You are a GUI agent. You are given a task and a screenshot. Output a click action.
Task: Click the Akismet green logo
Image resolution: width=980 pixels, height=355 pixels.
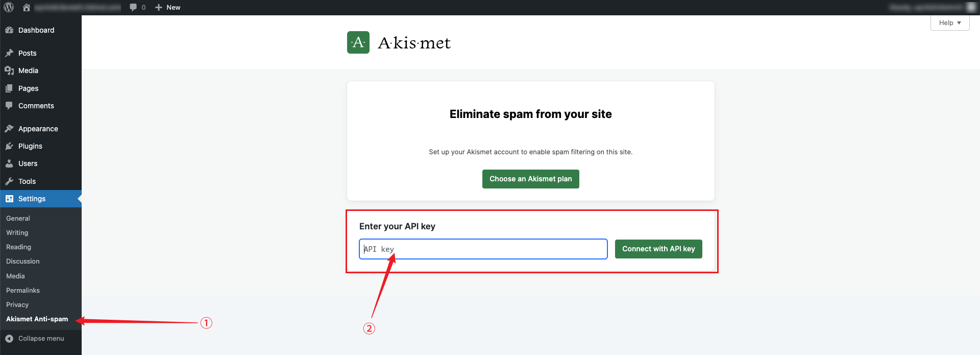(x=358, y=42)
